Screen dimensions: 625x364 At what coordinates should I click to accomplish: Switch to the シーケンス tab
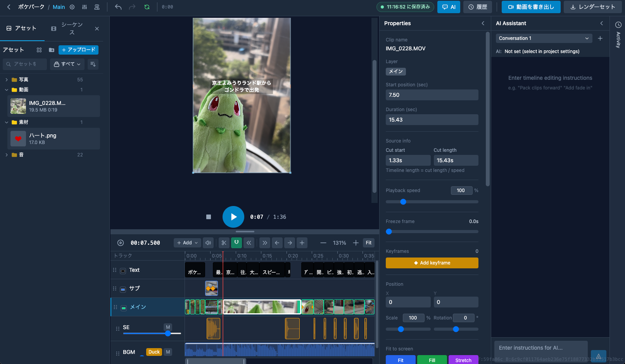(x=67, y=29)
